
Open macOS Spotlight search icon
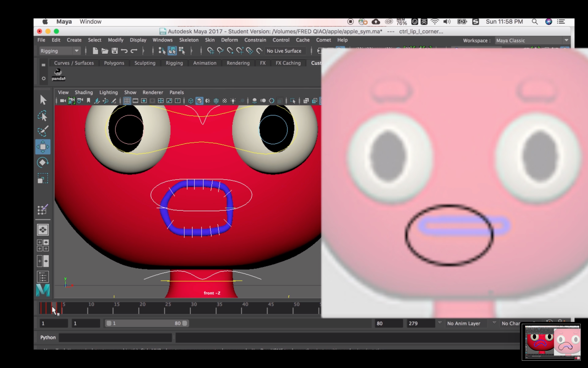tap(535, 22)
